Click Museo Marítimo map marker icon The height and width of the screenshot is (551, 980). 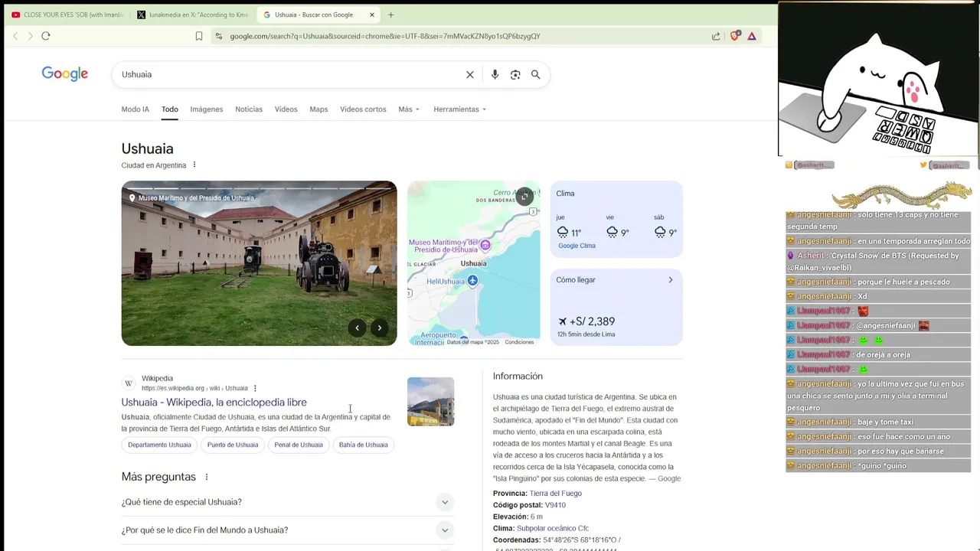point(485,245)
